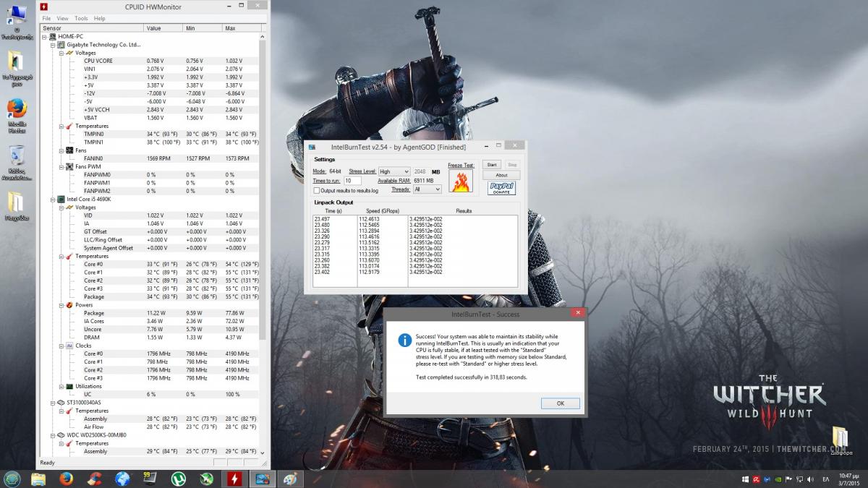Viewport: 868px width, 488px height.
Task: Click the Sensor column header
Action: tap(91, 28)
